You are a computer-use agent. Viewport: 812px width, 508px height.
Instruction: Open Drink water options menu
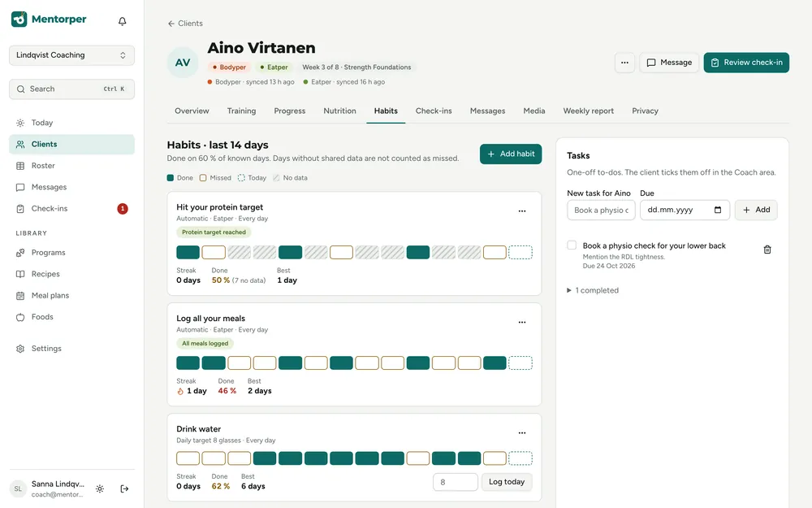click(x=522, y=433)
